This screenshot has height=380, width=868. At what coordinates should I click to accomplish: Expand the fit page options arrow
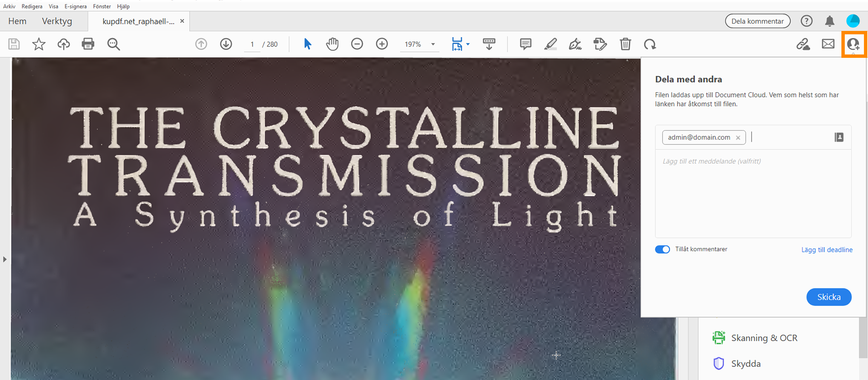click(468, 44)
